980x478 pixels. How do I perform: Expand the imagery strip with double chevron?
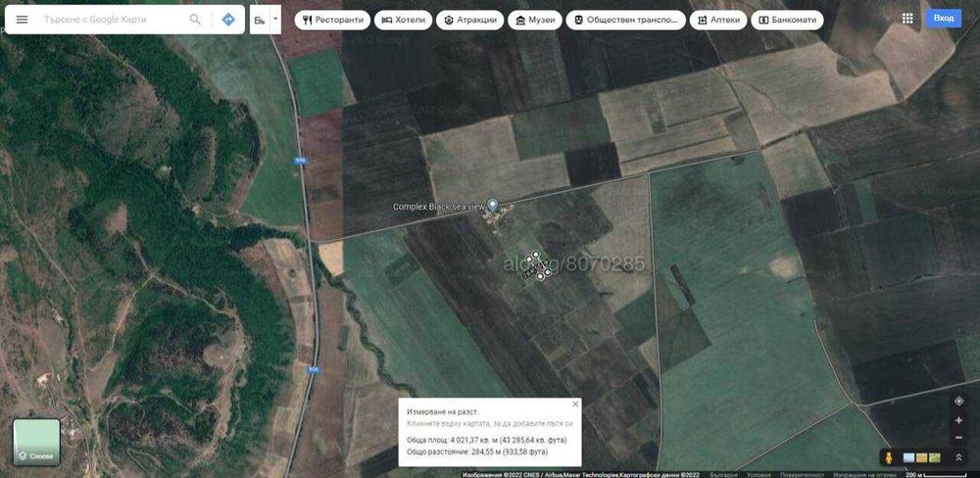958,458
